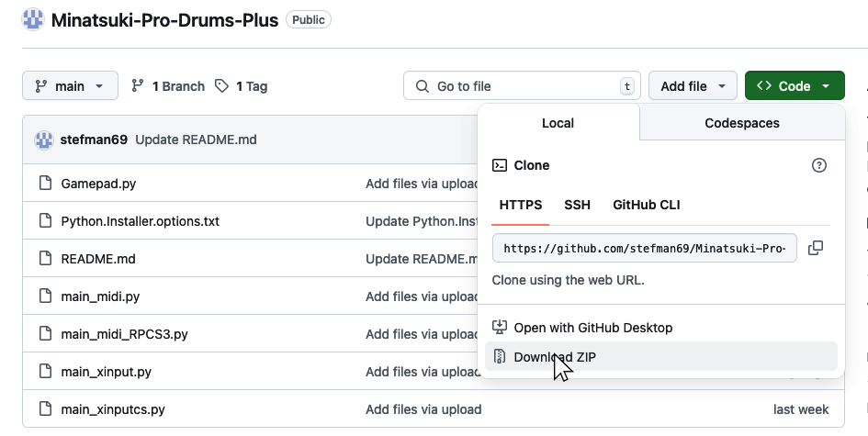The width and height of the screenshot is (868, 436).
Task: Click the copy URL to clipboard icon
Action: coord(816,248)
